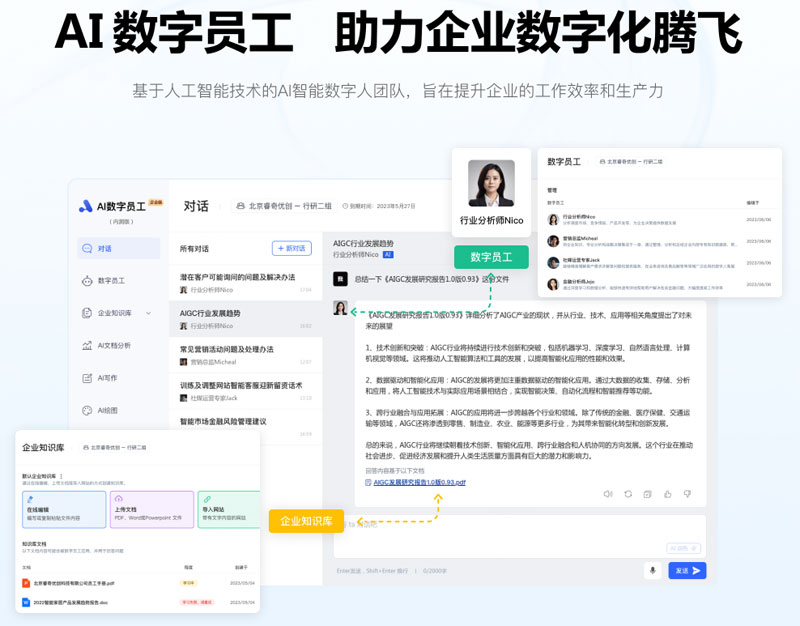Expand the 企业知识库 sidebar chevron
The height and width of the screenshot is (626, 800).
(147, 312)
